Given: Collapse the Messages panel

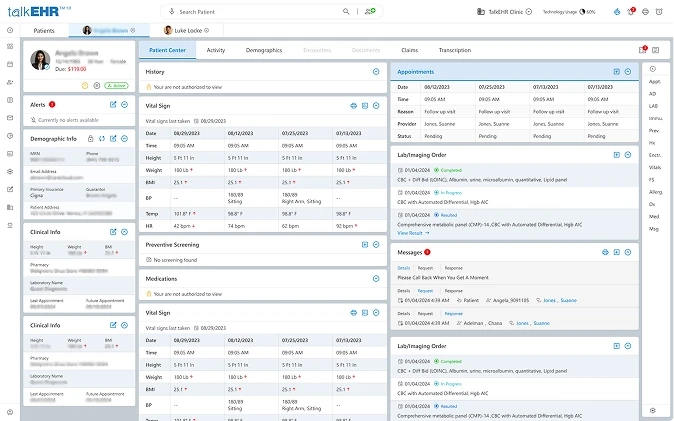Looking at the screenshot, I should tap(628, 252).
